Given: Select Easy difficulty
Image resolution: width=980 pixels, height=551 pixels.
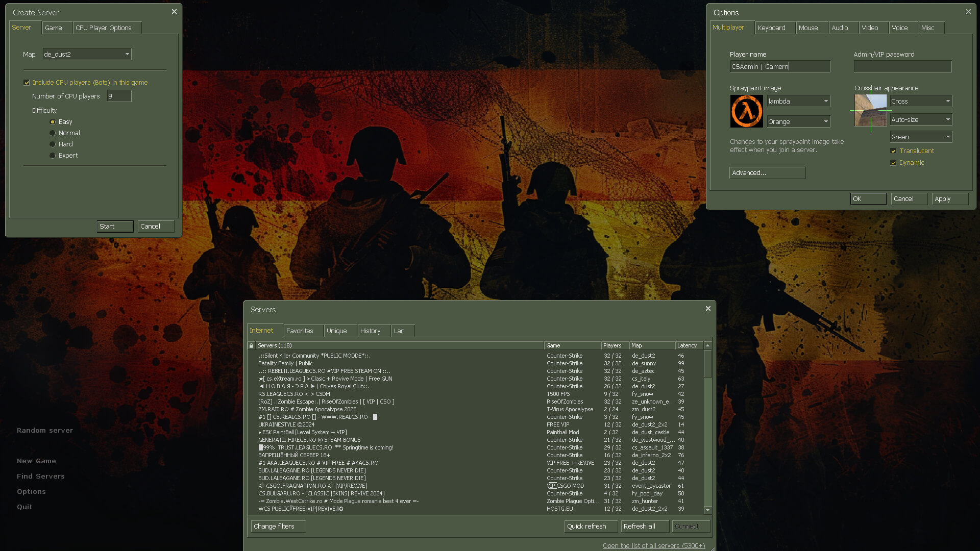Looking at the screenshot, I should point(53,122).
